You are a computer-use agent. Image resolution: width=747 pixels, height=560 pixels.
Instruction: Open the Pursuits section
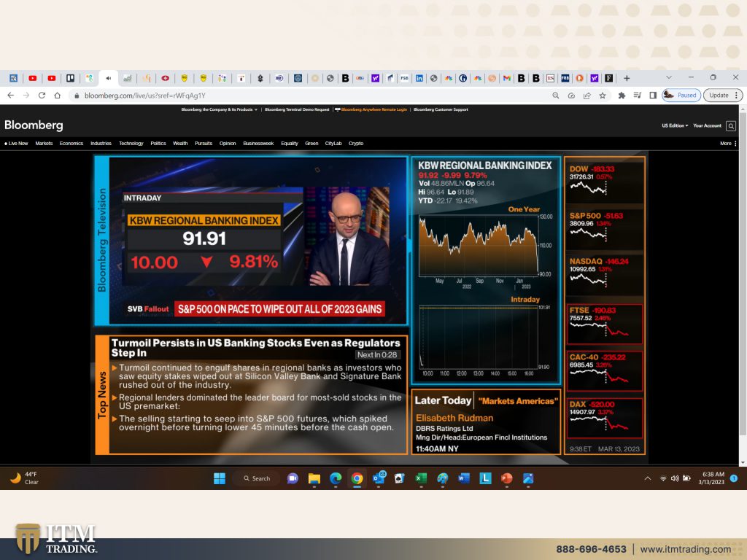(x=204, y=144)
